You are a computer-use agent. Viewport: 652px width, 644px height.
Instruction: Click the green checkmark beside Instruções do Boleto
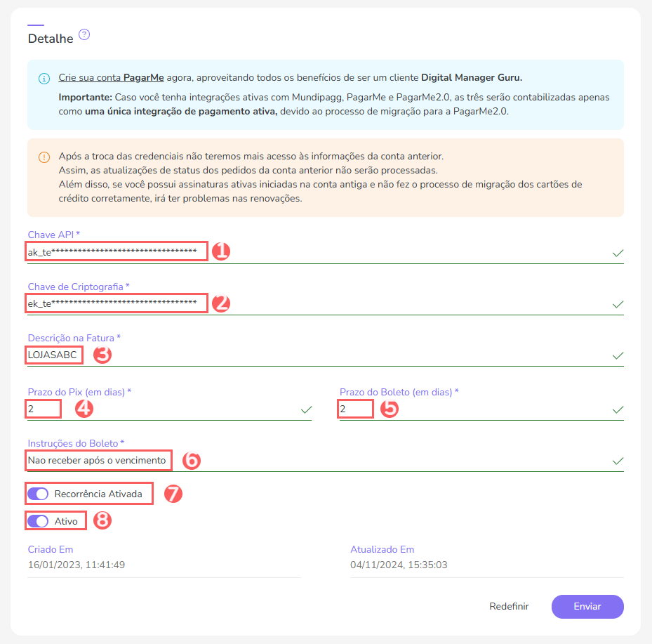click(x=618, y=461)
